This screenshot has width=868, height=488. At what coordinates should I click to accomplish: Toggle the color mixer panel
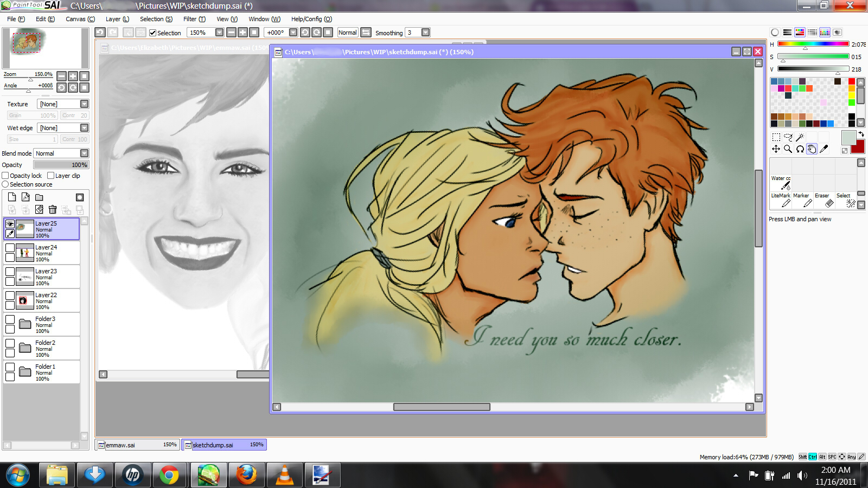coord(812,33)
